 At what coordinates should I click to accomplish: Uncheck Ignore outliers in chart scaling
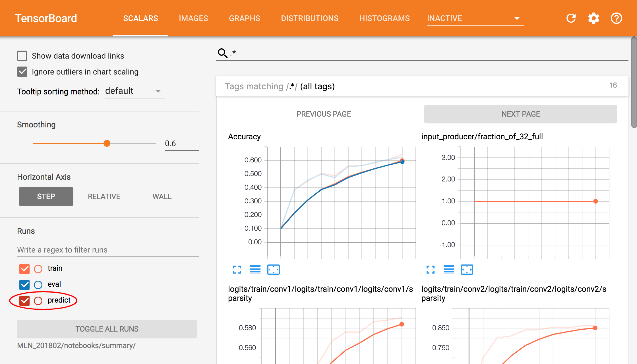[22, 72]
